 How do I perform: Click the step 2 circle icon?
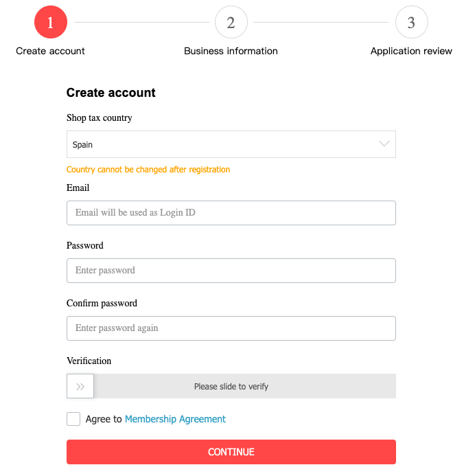point(231,23)
